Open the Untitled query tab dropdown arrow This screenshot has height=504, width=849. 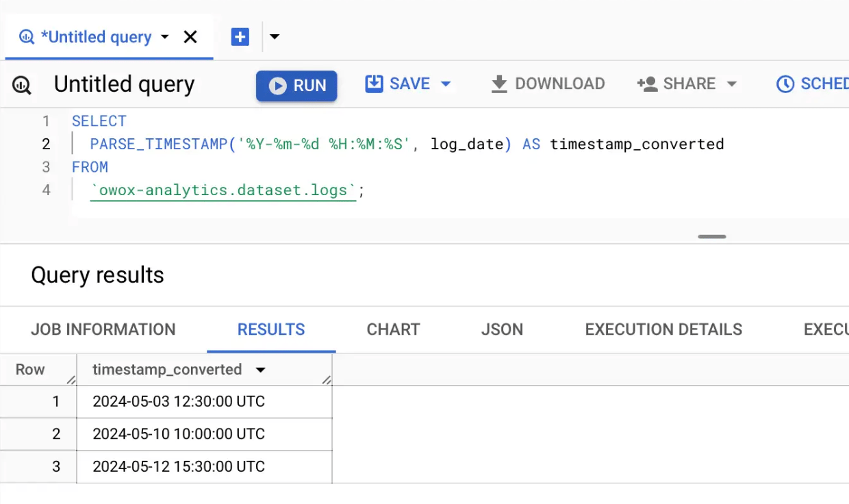(164, 37)
